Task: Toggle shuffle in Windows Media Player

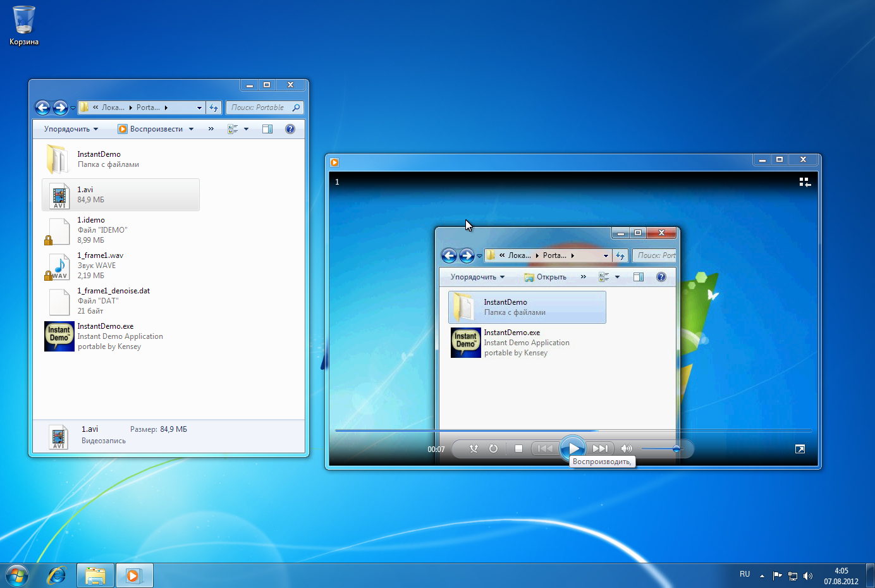Action: [474, 449]
